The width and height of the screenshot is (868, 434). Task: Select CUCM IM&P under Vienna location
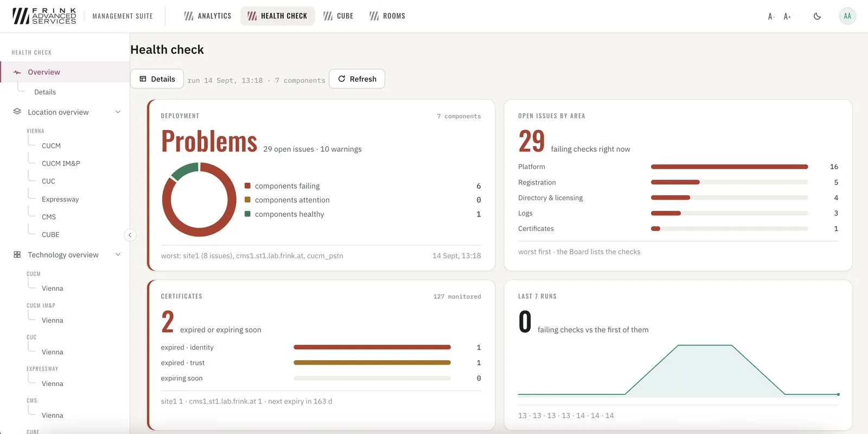(x=61, y=163)
